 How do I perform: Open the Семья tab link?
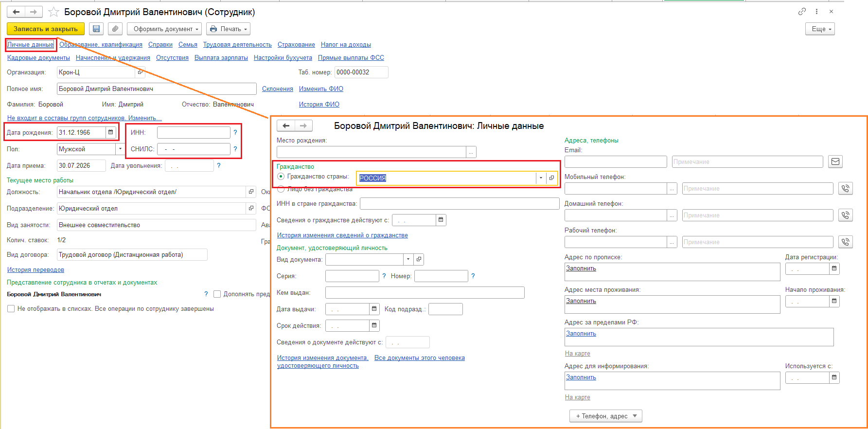pyautogui.click(x=188, y=45)
